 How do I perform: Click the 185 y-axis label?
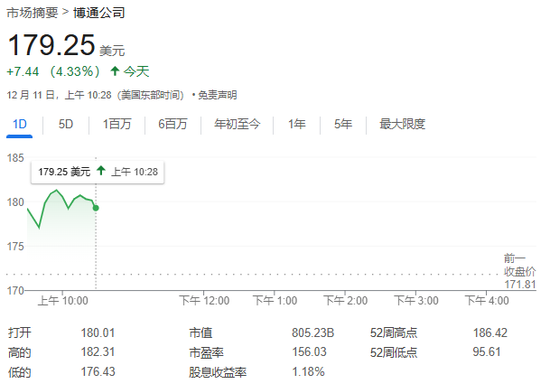[15, 158]
